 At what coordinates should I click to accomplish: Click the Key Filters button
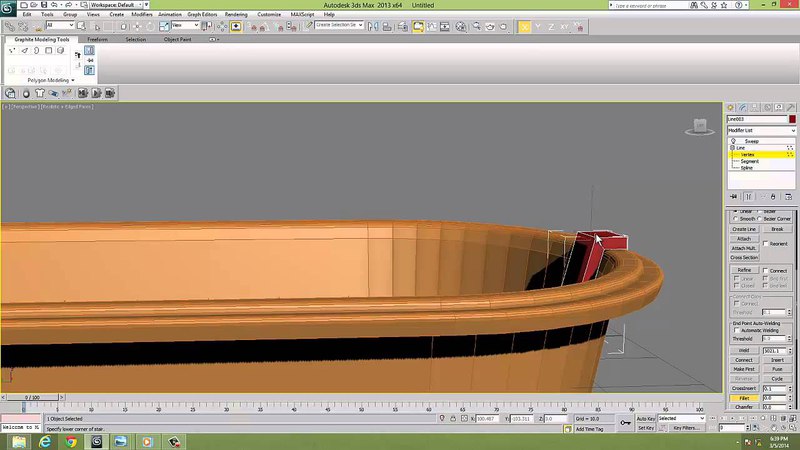[685, 427]
